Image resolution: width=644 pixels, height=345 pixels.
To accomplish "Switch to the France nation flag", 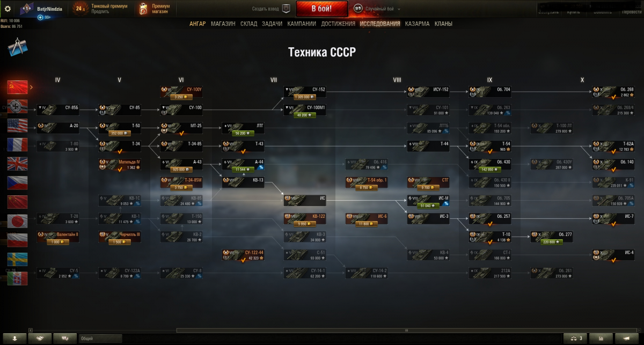I will click(17, 144).
